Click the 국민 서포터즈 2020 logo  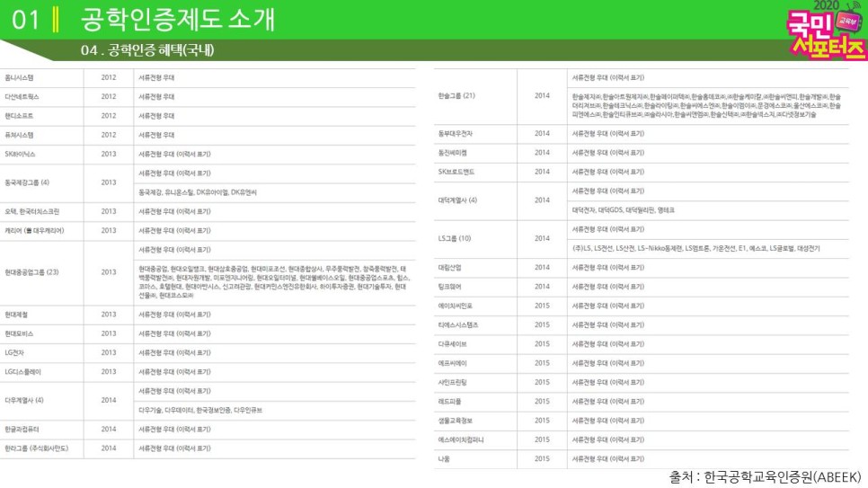point(826,30)
